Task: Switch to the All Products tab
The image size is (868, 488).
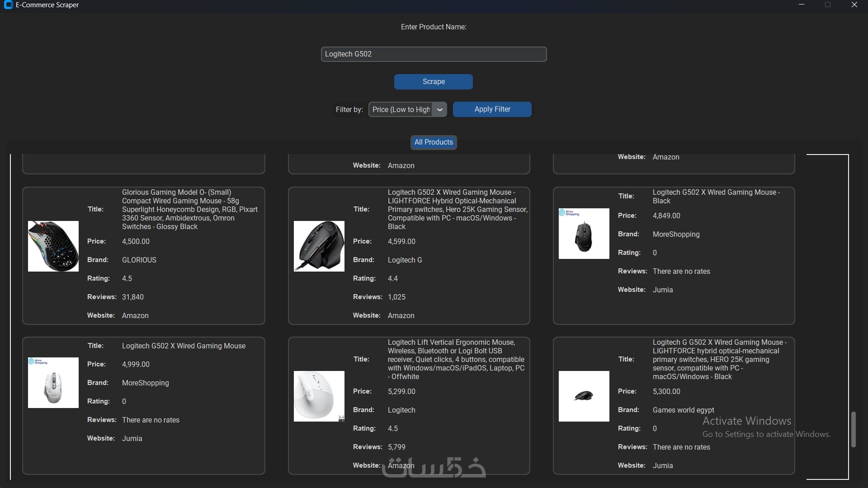Action: point(434,142)
